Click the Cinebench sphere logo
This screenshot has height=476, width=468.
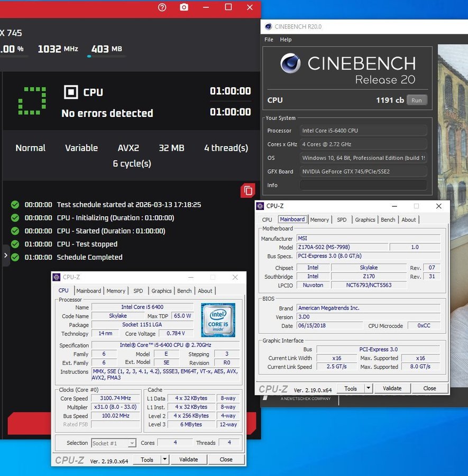(x=290, y=64)
